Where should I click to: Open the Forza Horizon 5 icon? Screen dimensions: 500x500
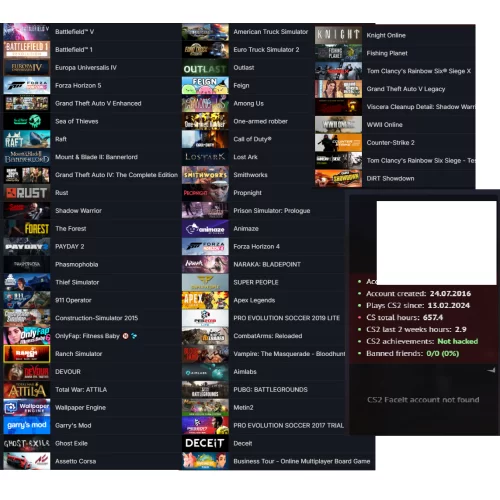pos(27,85)
